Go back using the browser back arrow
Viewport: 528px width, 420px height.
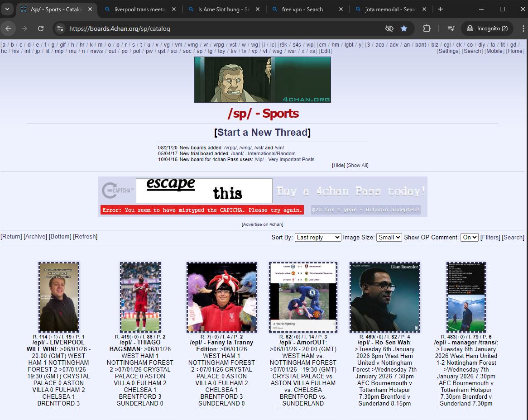[x=9, y=29]
